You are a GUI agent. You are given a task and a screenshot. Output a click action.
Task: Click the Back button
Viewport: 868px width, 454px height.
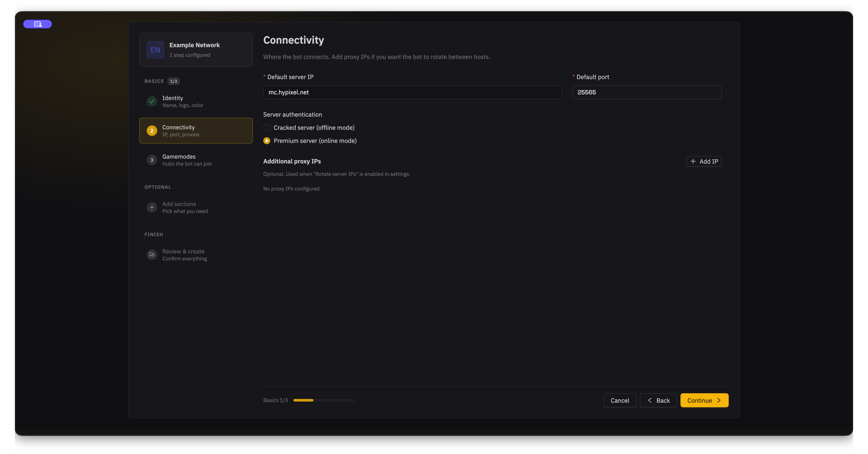[658, 400]
